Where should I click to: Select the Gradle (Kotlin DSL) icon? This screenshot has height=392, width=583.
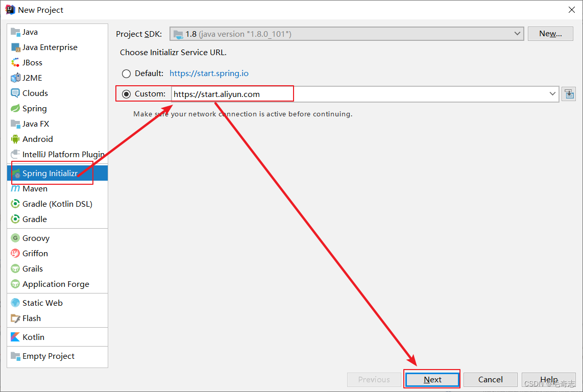(15, 204)
